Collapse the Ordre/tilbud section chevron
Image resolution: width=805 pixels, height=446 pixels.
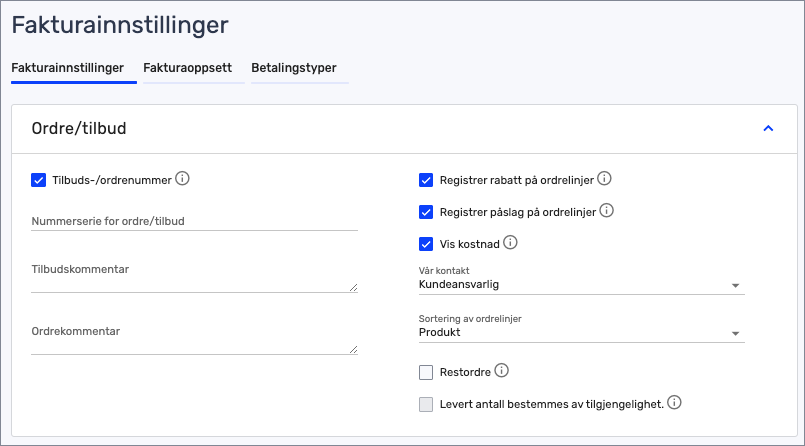pos(768,128)
